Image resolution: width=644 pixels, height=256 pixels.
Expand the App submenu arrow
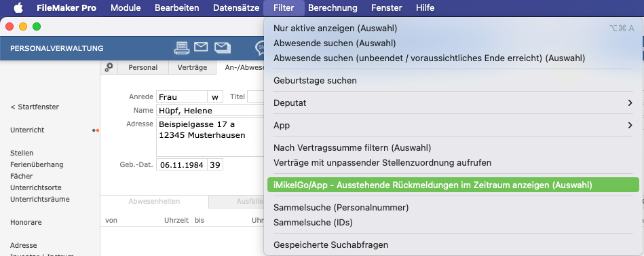[630, 126]
